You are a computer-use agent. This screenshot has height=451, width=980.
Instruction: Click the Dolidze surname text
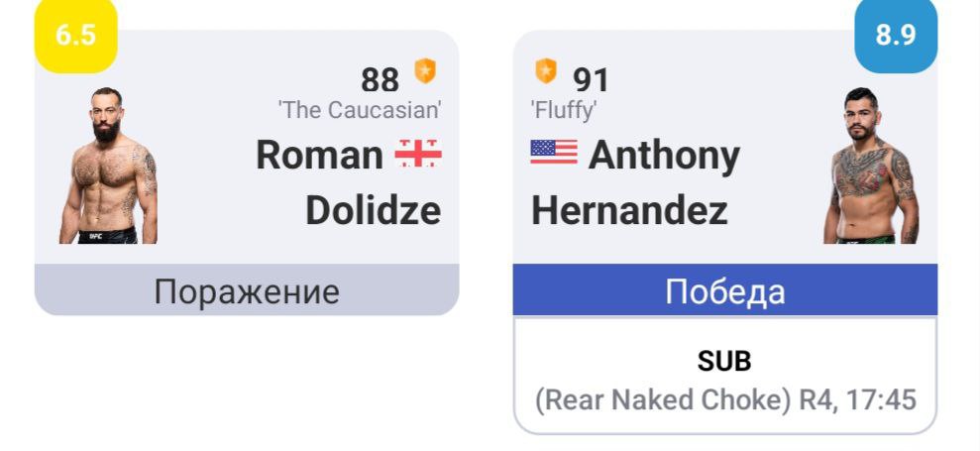click(x=374, y=211)
